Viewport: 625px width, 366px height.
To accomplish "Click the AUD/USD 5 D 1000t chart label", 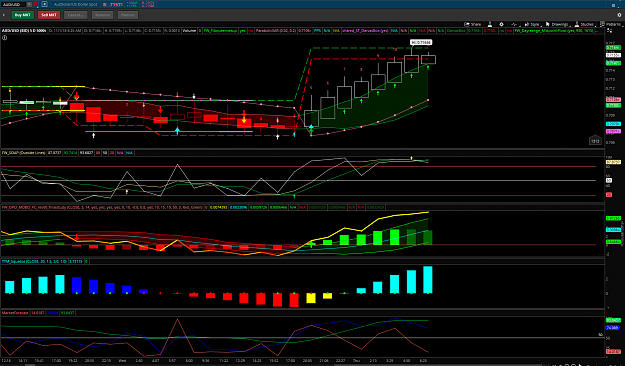I will [x=24, y=30].
